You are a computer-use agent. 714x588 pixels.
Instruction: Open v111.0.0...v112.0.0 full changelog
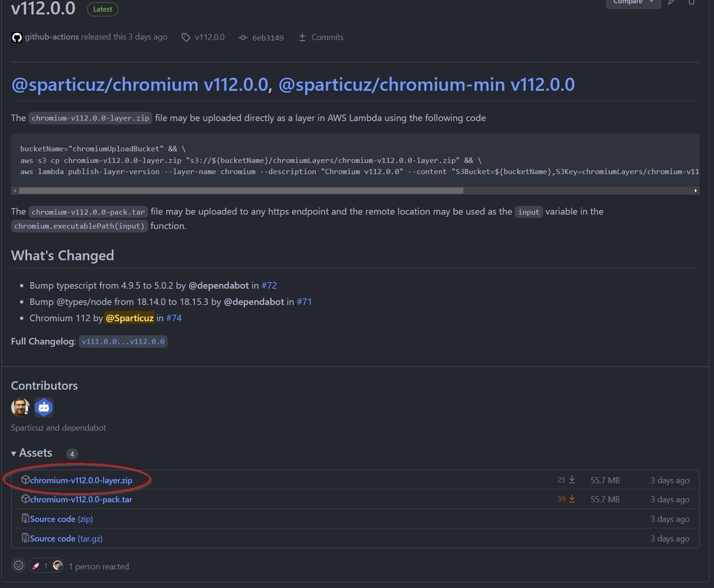coord(123,342)
